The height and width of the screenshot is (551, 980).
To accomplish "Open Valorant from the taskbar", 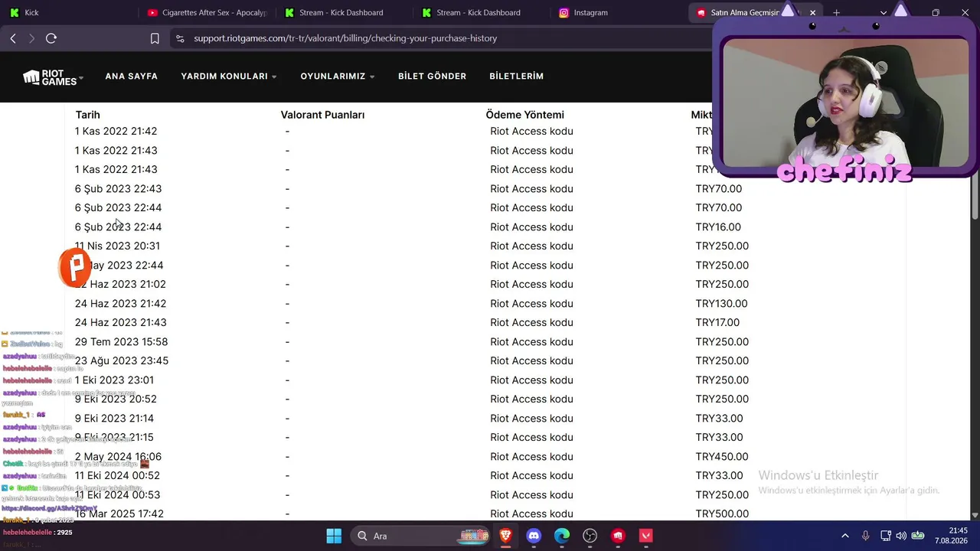I will (x=646, y=536).
